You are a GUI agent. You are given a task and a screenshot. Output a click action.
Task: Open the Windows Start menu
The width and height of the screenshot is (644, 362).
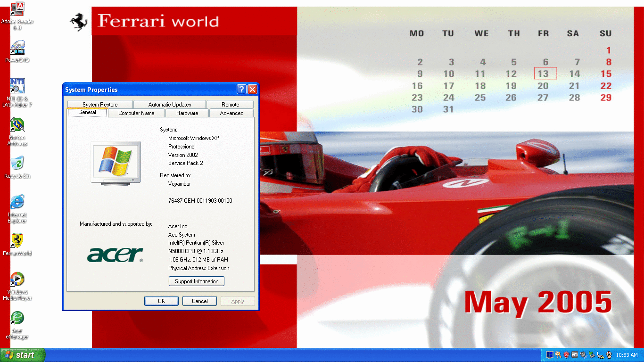[23, 355]
